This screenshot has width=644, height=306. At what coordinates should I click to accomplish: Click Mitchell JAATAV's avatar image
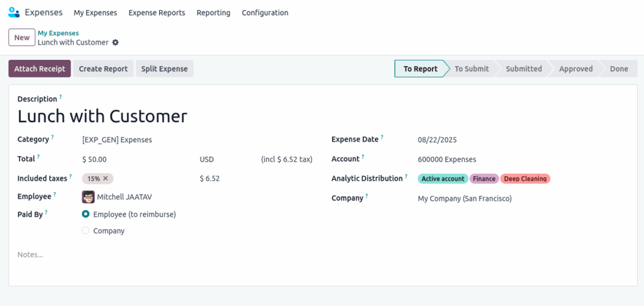coord(88,197)
